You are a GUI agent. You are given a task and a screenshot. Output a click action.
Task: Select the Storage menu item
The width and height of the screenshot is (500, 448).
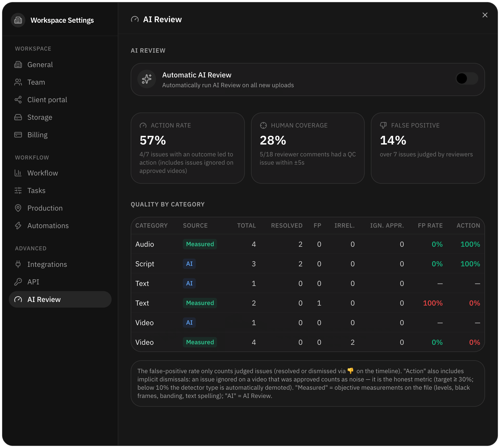60,117
